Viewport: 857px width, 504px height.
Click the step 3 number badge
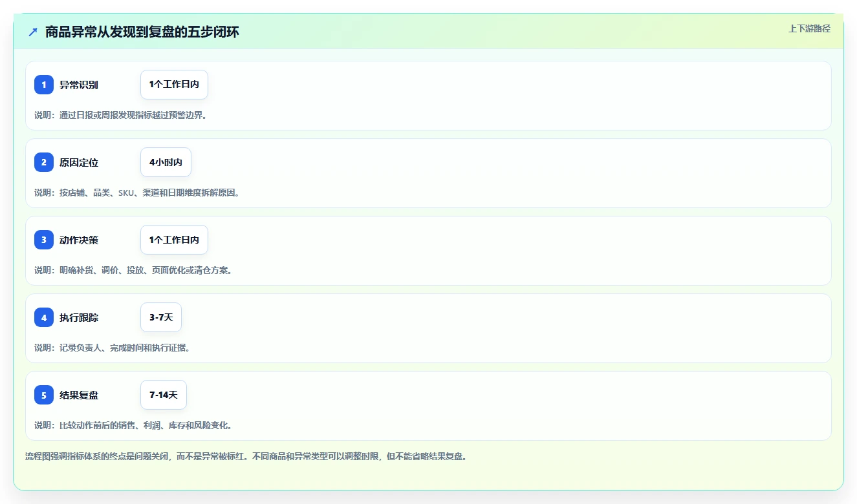coord(44,240)
